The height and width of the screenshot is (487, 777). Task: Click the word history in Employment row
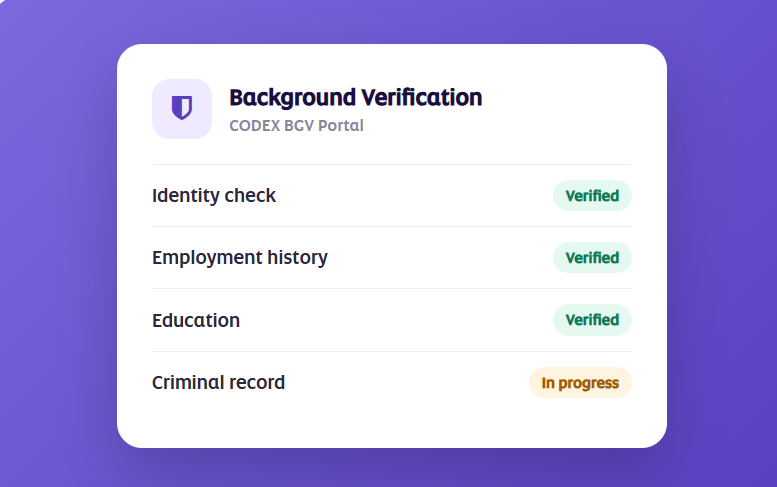297,258
